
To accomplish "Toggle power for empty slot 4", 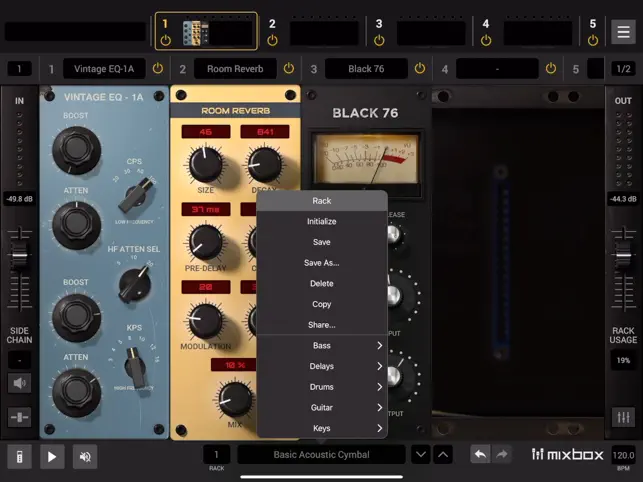I will [x=551, y=69].
